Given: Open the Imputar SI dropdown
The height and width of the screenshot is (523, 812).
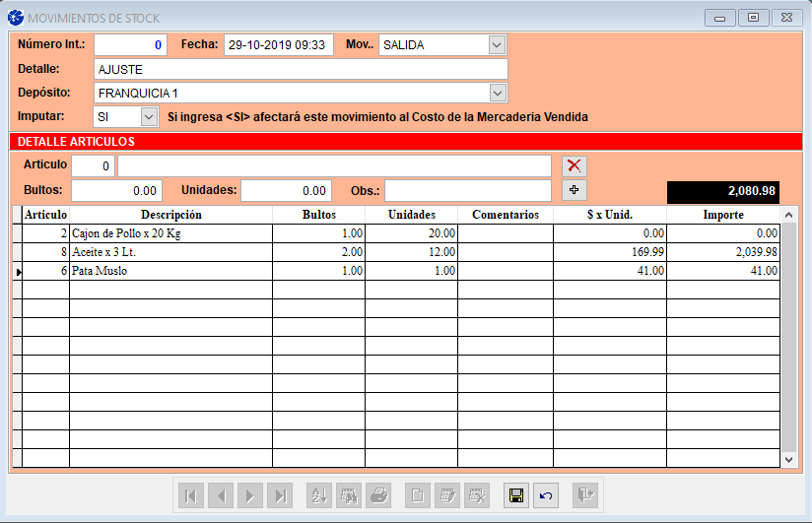Looking at the screenshot, I should click(149, 117).
